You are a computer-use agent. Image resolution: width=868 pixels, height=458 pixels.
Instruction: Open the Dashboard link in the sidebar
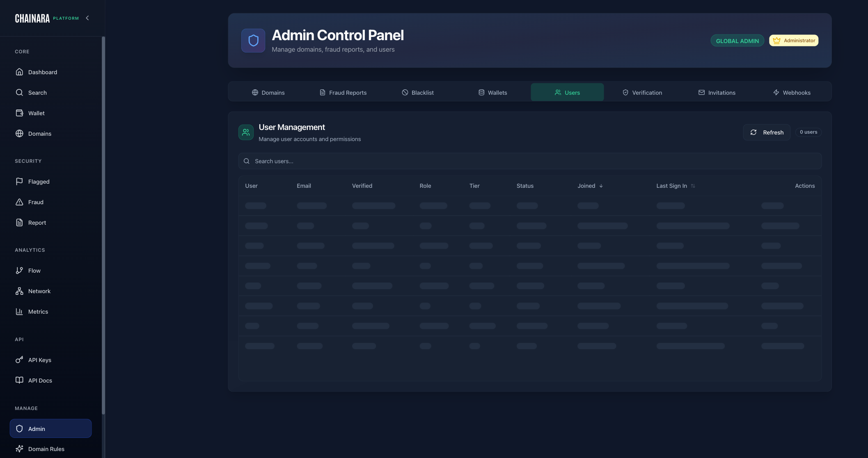pyautogui.click(x=51, y=72)
